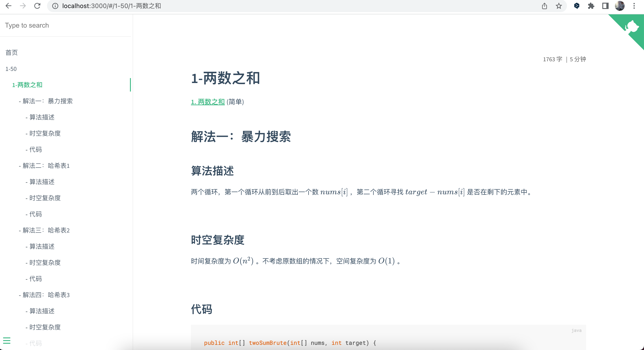Screen dimensions: 644x350
Task: Open the Chrome three-dot menu
Action: pos(634,6)
